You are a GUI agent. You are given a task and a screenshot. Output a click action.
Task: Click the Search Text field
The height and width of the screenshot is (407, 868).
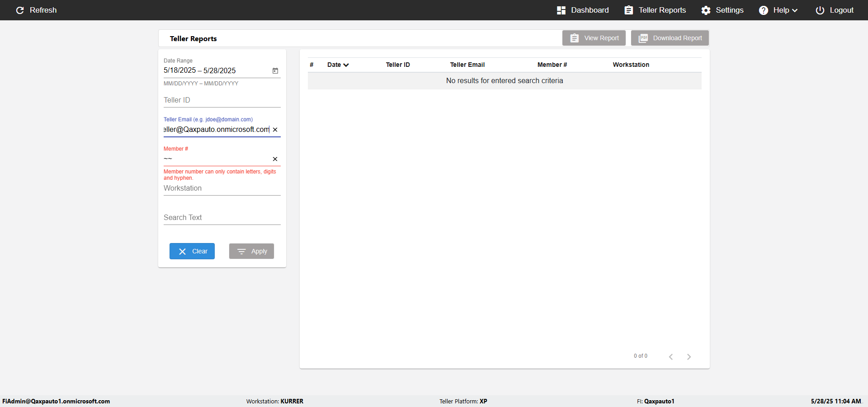[222, 218]
